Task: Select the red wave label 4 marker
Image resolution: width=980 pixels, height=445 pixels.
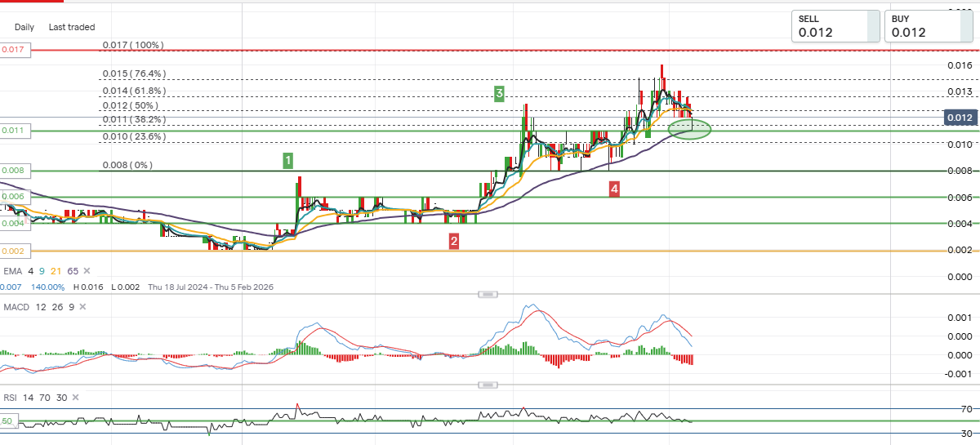Action: pos(613,189)
